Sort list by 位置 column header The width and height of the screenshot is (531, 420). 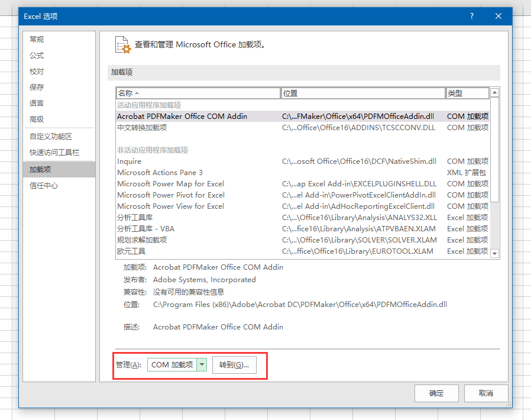coord(362,93)
